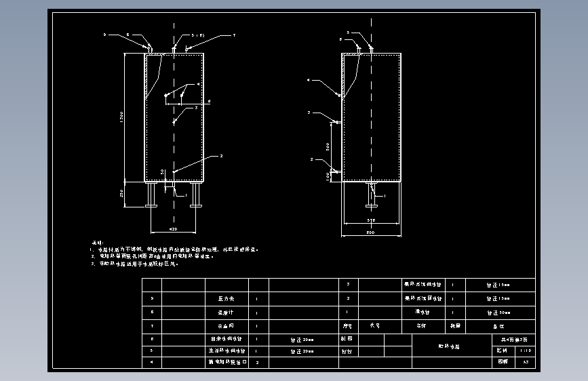Click the "420" leg spacing dimension
This screenshot has width=588, height=381.
tap(173, 229)
